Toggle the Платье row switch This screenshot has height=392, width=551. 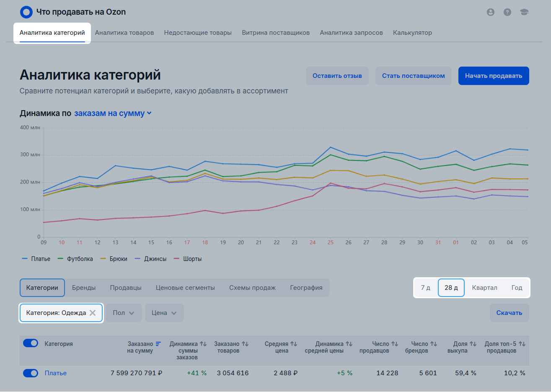[31, 373]
